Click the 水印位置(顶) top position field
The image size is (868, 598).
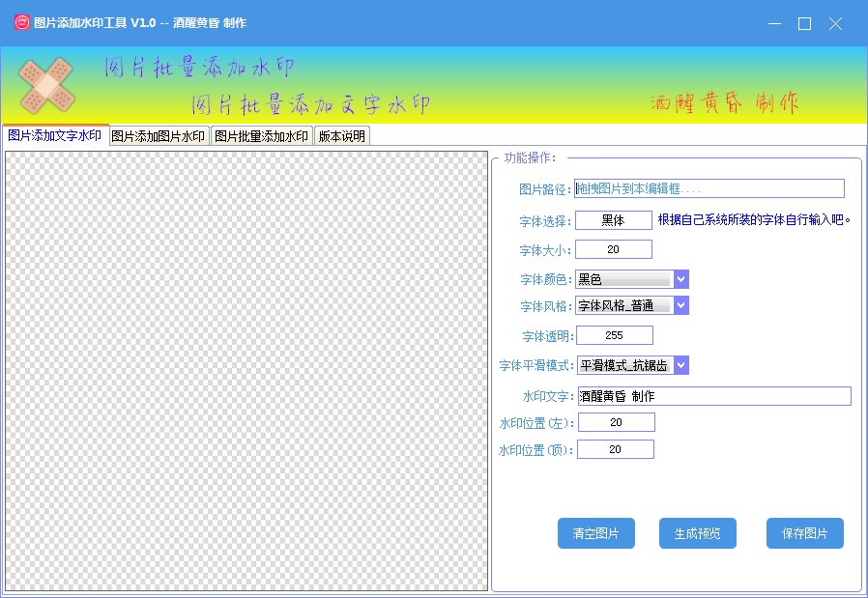[x=616, y=448]
